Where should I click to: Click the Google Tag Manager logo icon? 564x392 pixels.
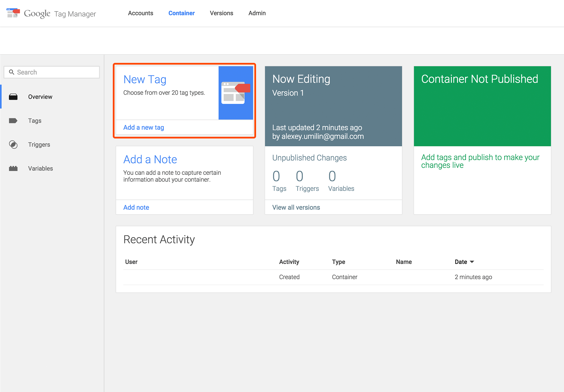click(13, 13)
